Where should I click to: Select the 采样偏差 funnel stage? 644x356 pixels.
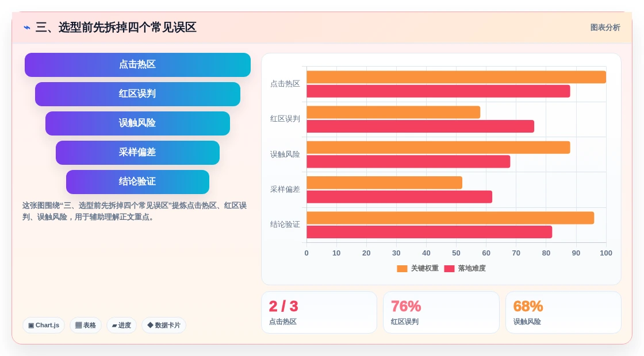137,153
